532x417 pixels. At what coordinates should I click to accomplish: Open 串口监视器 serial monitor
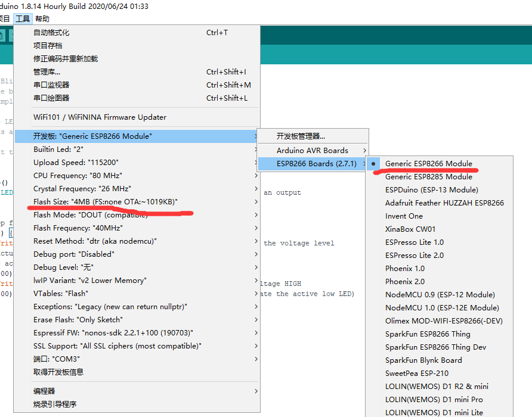[x=137, y=85]
